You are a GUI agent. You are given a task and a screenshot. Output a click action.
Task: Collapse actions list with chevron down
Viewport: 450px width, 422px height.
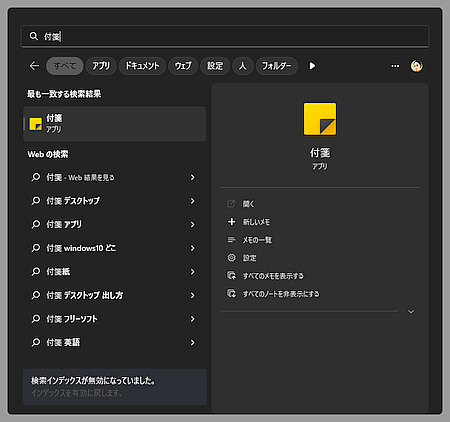[x=411, y=311]
